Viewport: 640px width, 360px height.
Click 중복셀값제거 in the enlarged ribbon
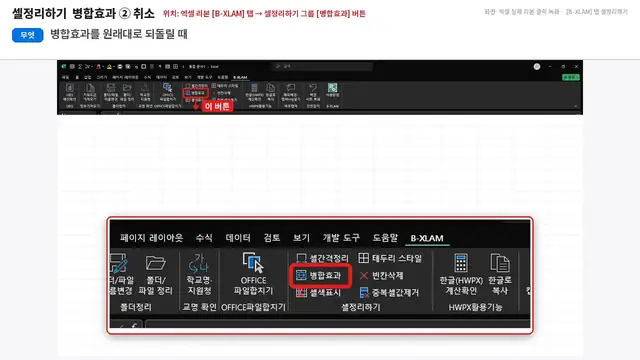(x=389, y=293)
